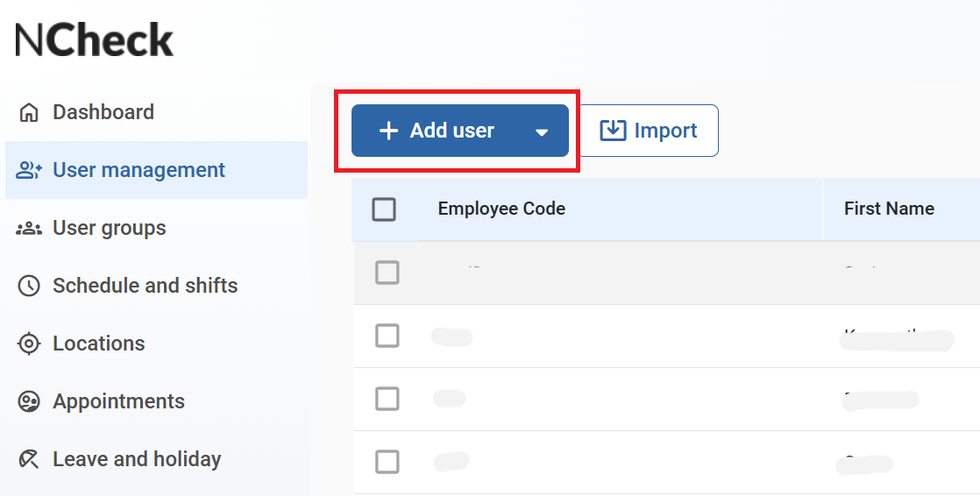
Task: Click the User groups icon
Action: tap(29, 229)
